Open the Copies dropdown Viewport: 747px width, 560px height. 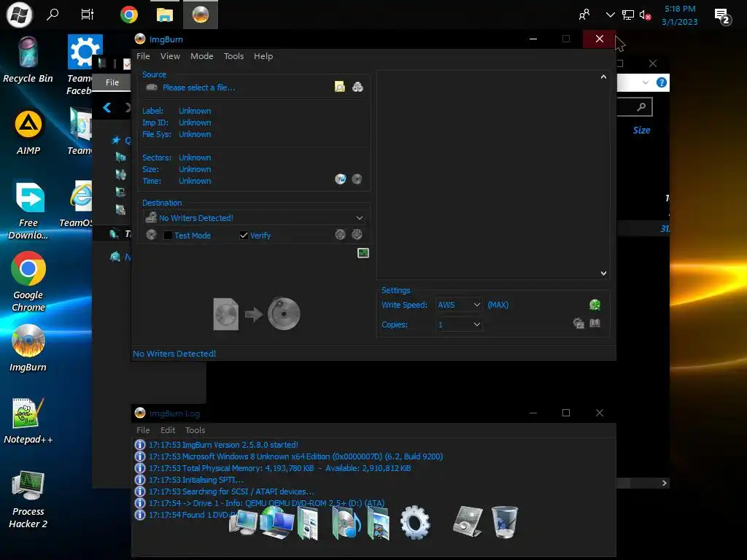[458, 324]
